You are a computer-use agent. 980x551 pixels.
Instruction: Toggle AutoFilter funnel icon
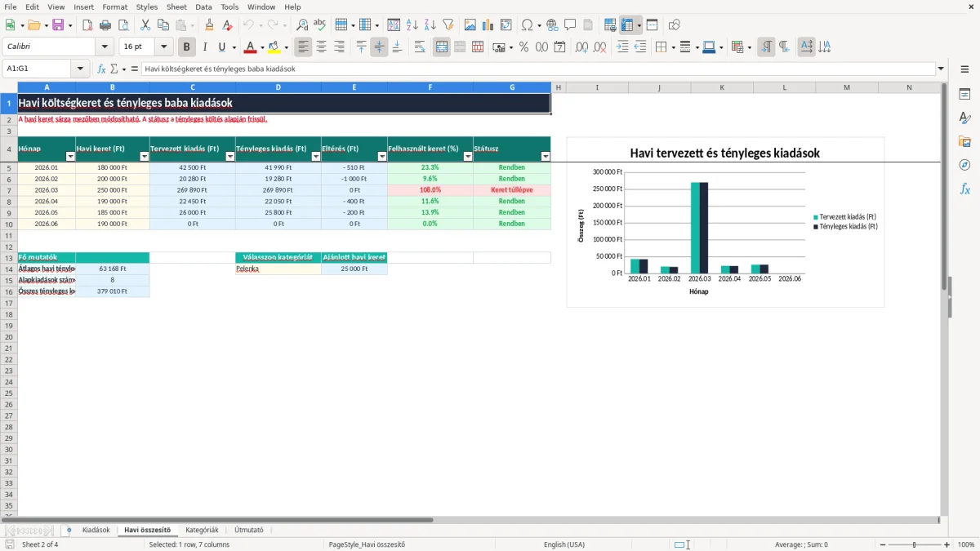(448, 25)
